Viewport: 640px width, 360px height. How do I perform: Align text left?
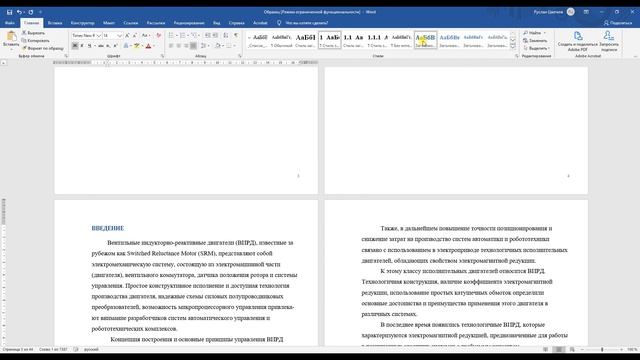(171, 46)
